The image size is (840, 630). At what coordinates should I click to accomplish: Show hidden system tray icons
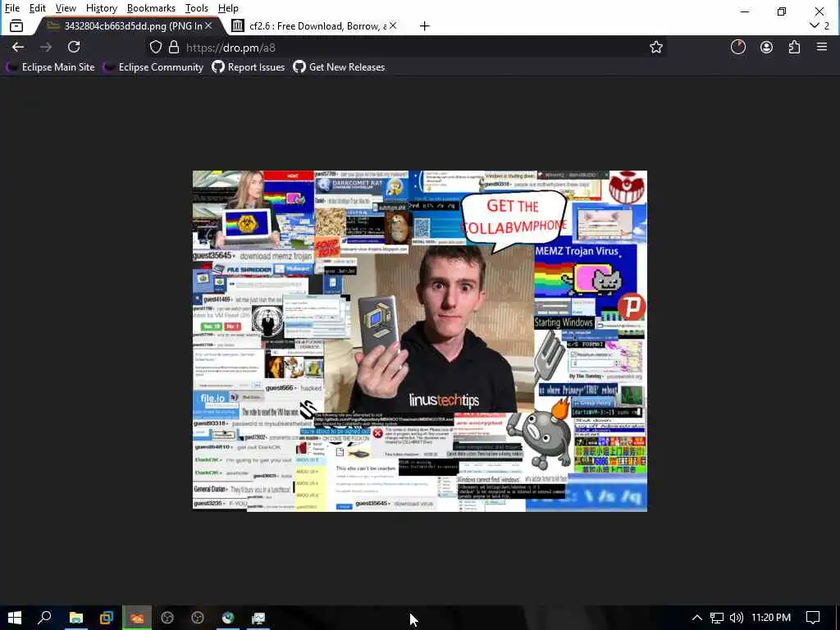coord(697,618)
